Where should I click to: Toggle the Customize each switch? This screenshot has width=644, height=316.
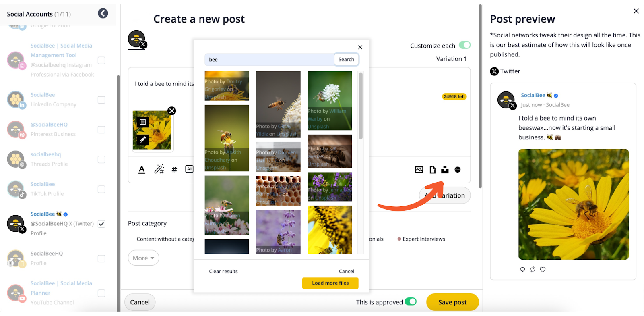point(465,45)
